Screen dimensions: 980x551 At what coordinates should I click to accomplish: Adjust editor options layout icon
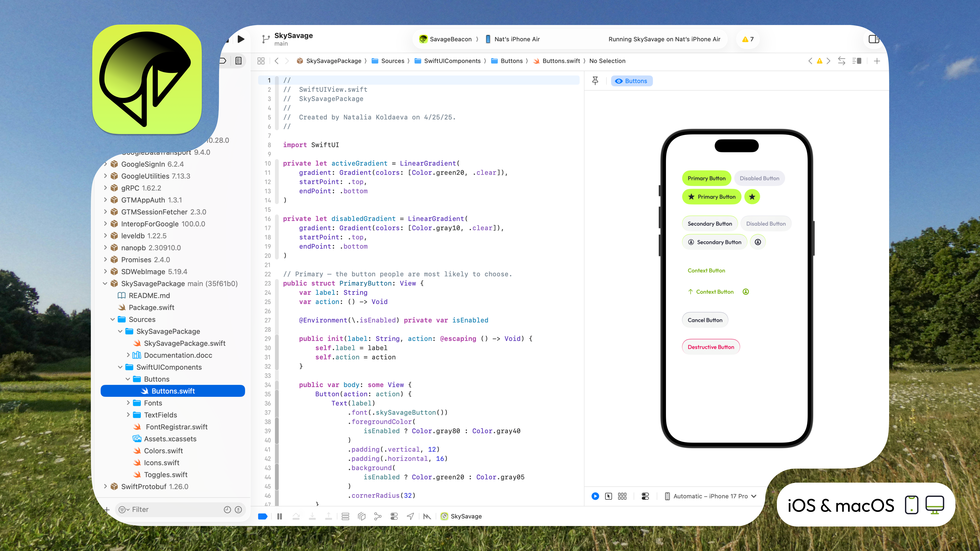[857, 61]
